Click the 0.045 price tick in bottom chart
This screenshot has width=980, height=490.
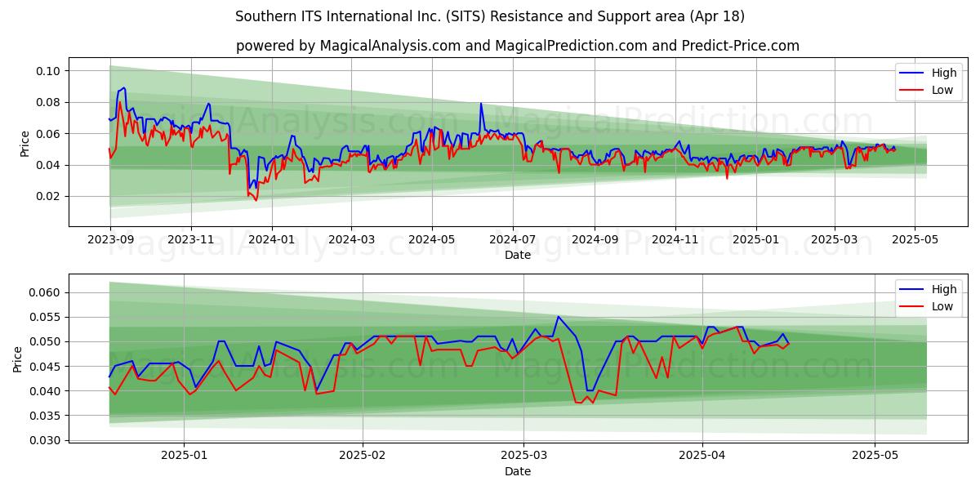coord(46,366)
